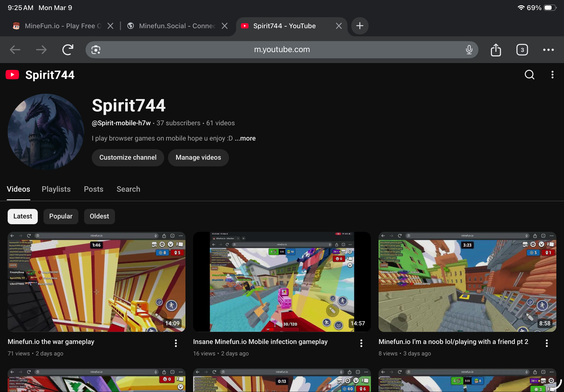The height and width of the screenshot is (392, 564).
Task: Open the tab switcher showing 3 tabs
Action: click(x=522, y=50)
